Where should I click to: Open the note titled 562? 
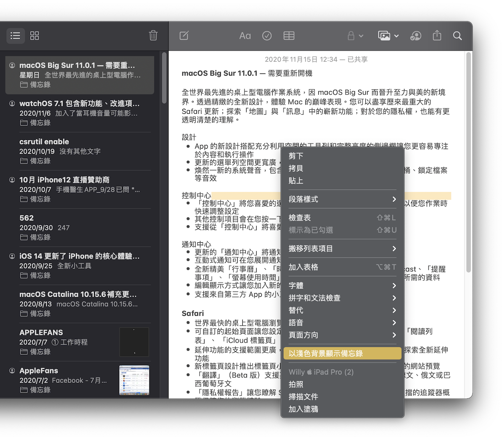79,228
